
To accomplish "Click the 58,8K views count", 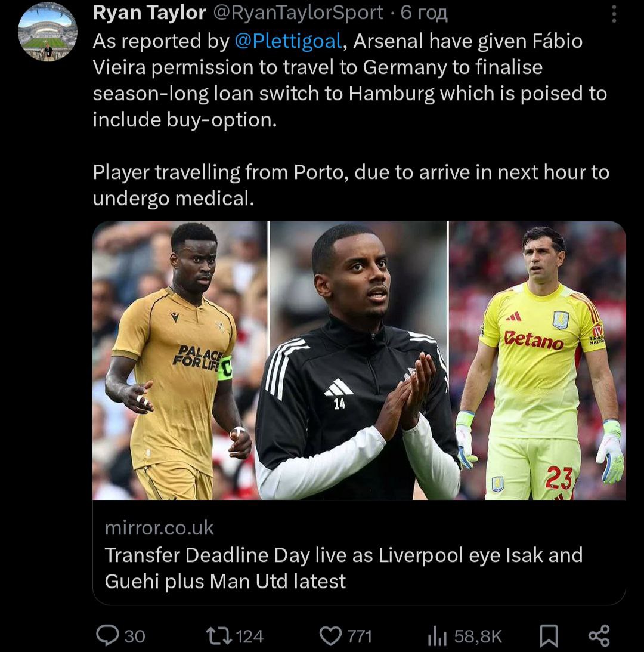I will (478, 636).
